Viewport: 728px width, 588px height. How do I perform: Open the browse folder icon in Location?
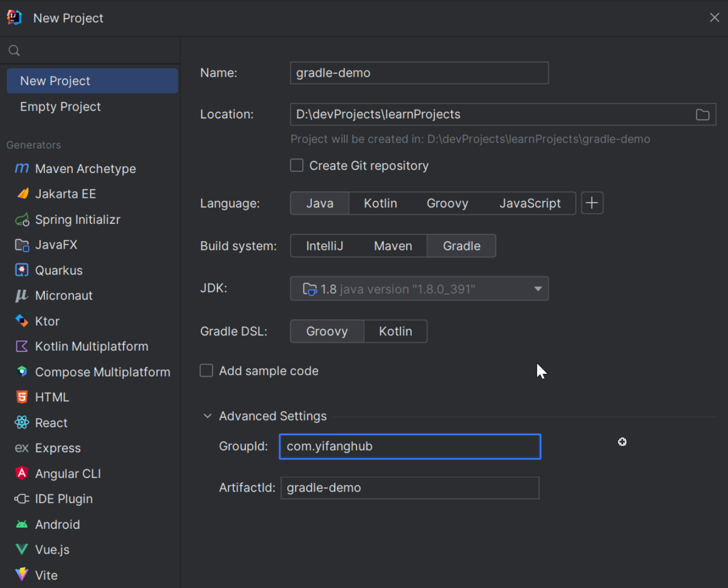coord(703,114)
